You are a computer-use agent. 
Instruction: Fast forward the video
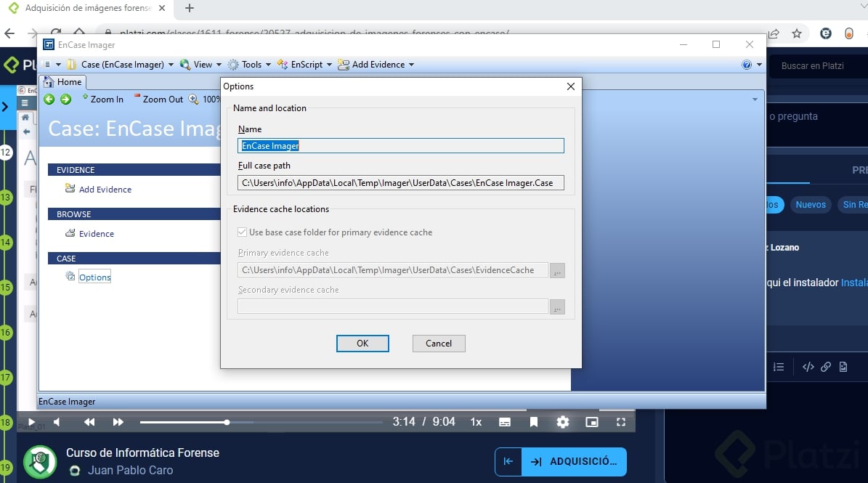pyautogui.click(x=118, y=422)
